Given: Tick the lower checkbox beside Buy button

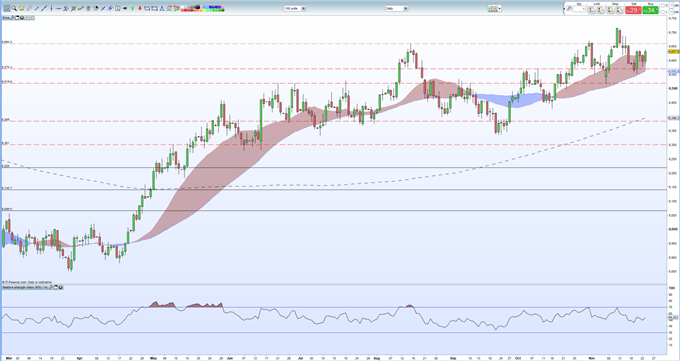Looking at the screenshot, I should [663, 12].
